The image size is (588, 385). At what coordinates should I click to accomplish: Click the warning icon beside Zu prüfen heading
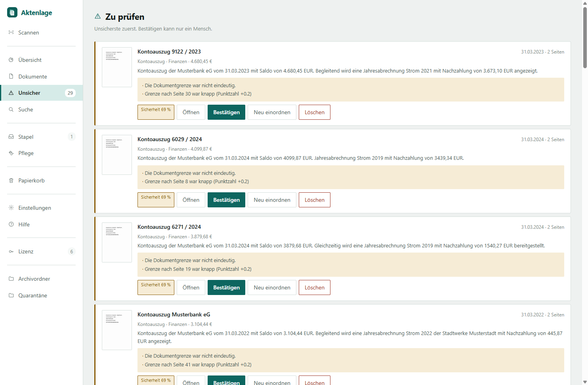click(x=98, y=16)
